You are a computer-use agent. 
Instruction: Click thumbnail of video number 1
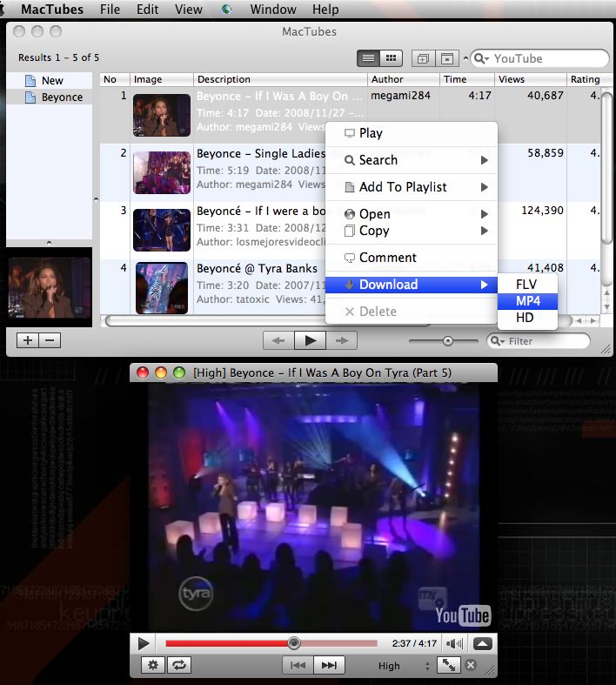tap(162, 115)
